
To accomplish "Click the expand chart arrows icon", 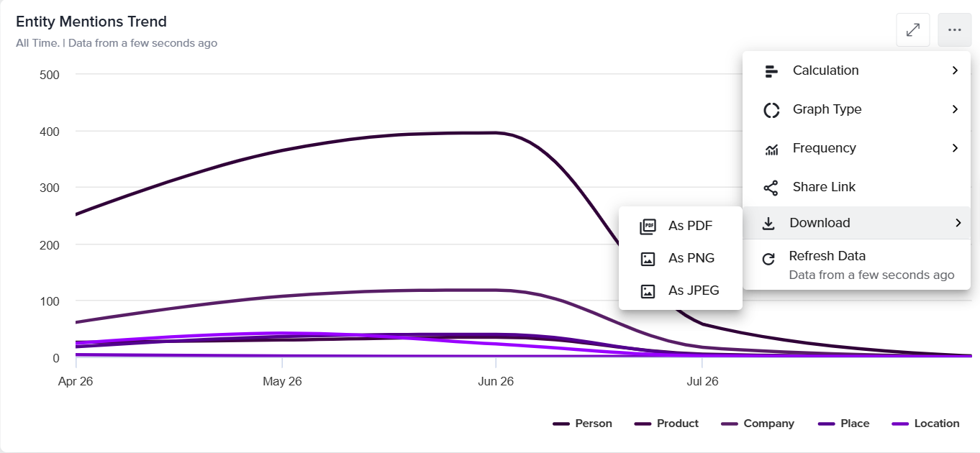I will 913,30.
